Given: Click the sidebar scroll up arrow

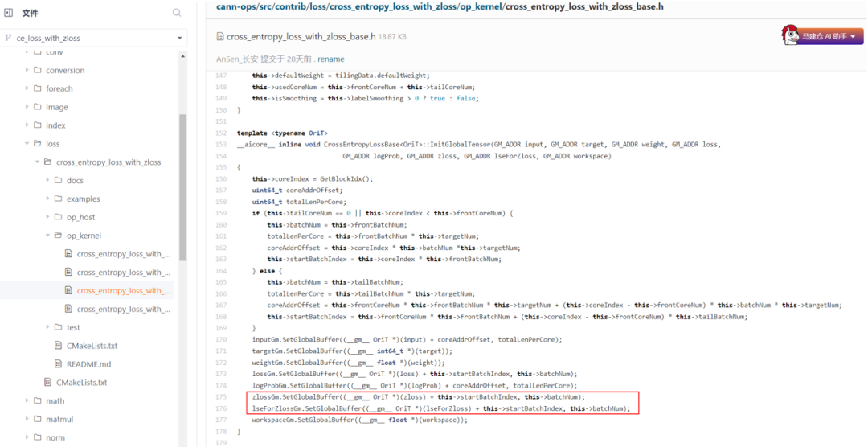Looking at the screenshot, I should pos(182,56).
